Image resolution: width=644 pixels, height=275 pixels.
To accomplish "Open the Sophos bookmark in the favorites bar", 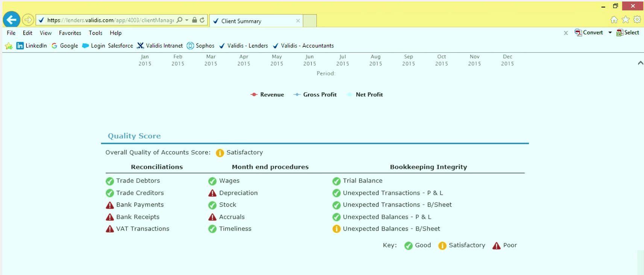I will (x=200, y=46).
